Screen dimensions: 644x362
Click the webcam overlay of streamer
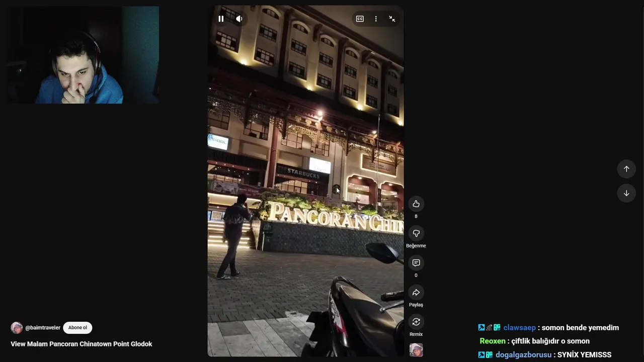pos(83,55)
